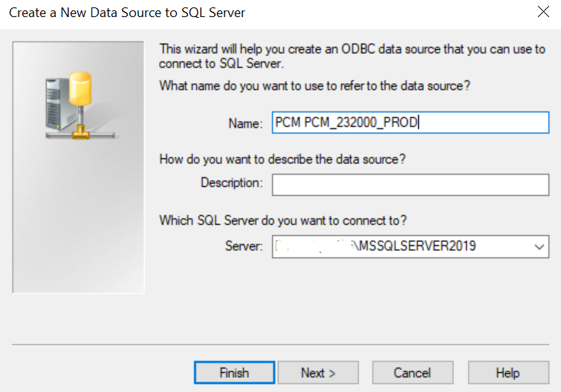561x392 pixels.
Task: Focus the data source Name field
Action: (410, 122)
